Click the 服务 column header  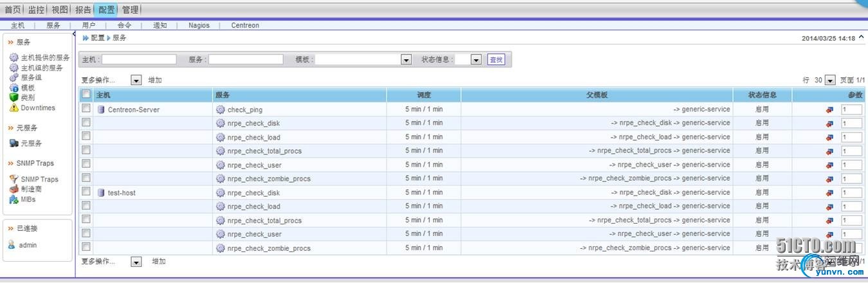click(222, 95)
